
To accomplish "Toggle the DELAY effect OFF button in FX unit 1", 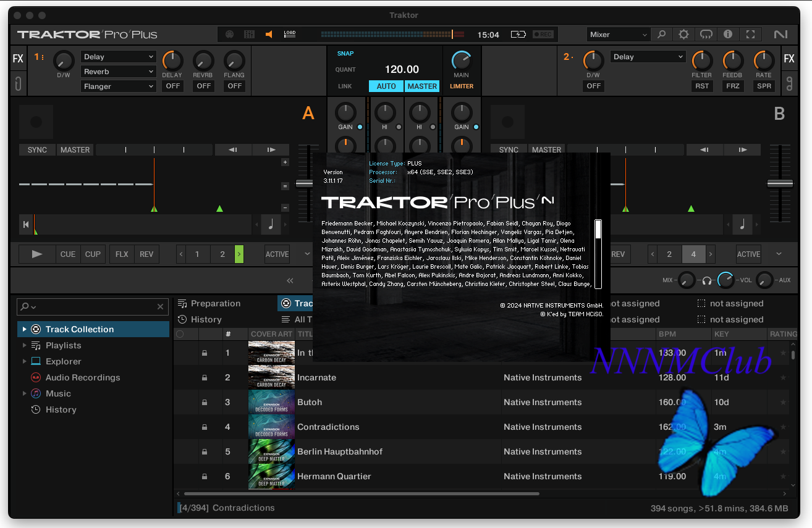I will pyautogui.click(x=173, y=86).
